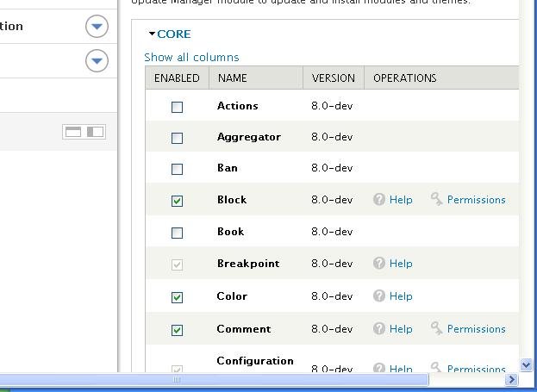The width and height of the screenshot is (537, 392).
Task: Click the Color row help question icon
Action: [379, 296]
